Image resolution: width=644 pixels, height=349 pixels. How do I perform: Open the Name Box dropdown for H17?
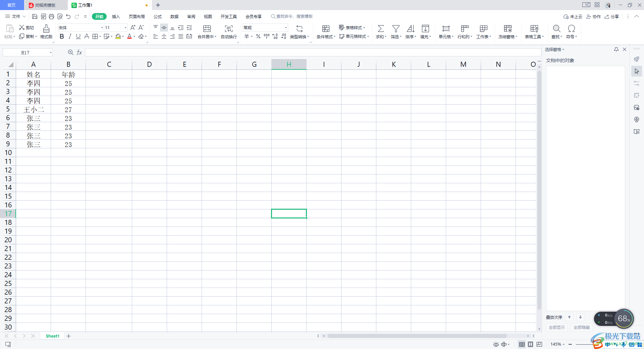[x=51, y=52]
